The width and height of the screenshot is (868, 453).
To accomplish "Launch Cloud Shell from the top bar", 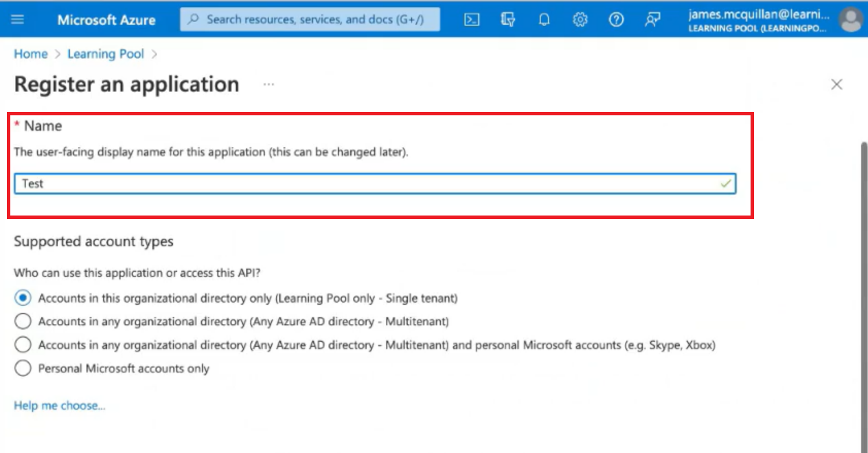I will click(x=472, y=19).
